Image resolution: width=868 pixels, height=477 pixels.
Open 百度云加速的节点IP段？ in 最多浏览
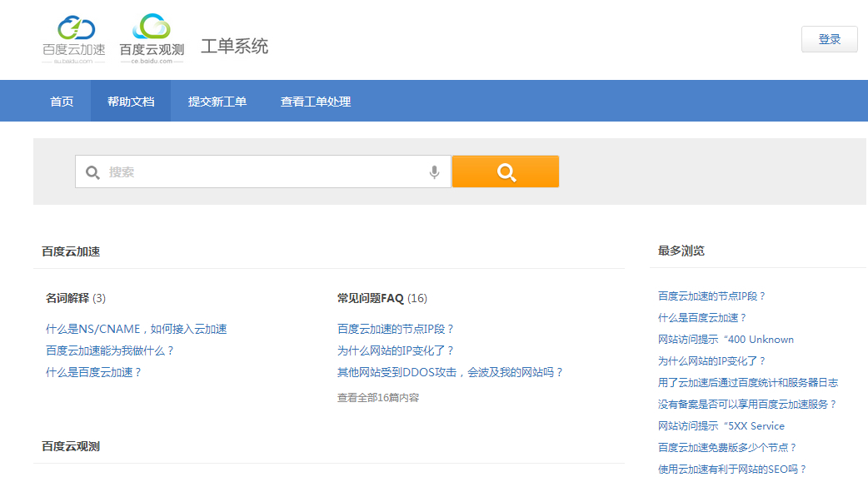coord(711,296)
